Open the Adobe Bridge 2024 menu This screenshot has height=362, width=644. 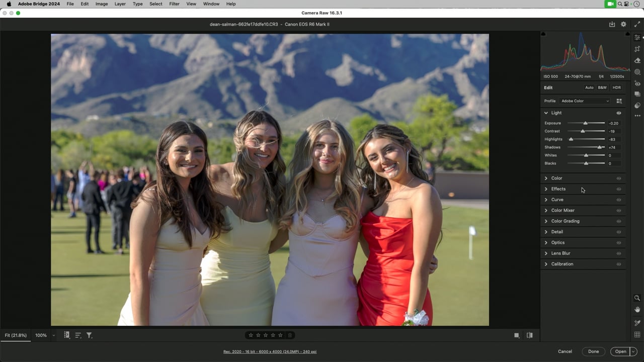click(x=39, y=4)
